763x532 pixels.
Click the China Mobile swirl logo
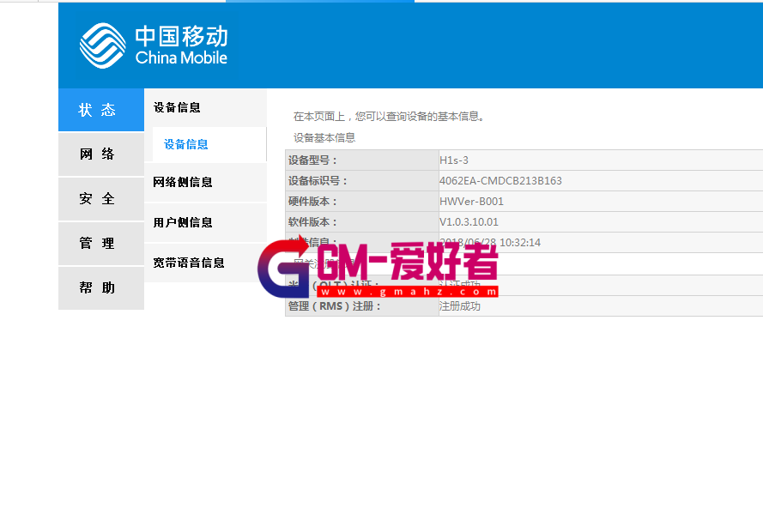point(102,45)
